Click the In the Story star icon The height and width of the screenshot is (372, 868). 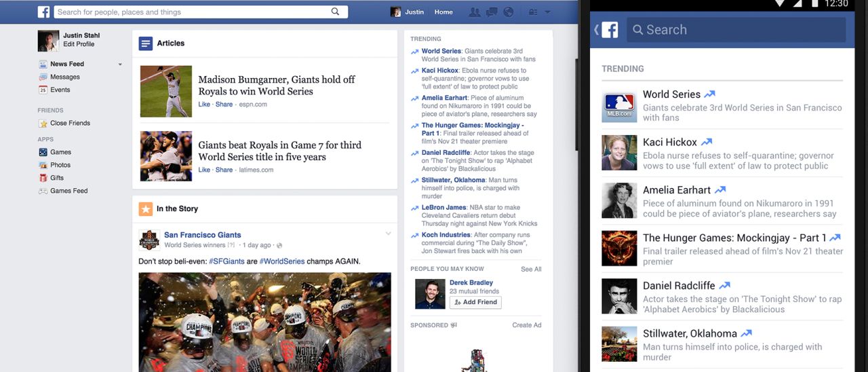tap(146, 209)
